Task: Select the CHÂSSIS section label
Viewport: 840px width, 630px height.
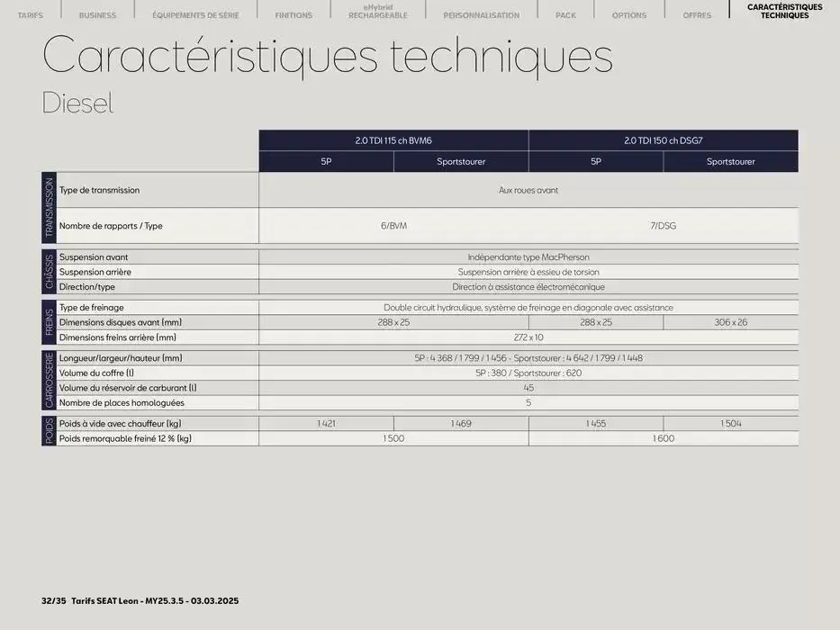Action: pos(47,272)
